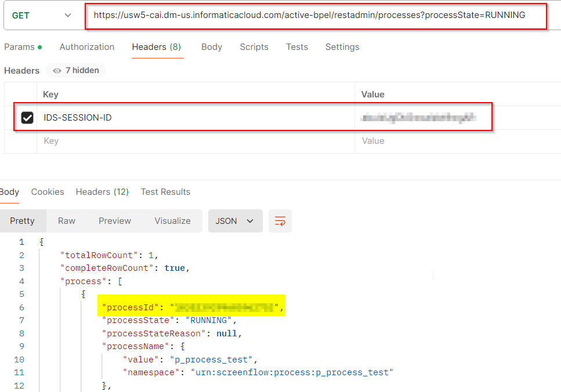Switch to Preview response view
Viewport: 561px width, 392px height.
(x=115, y=221)
